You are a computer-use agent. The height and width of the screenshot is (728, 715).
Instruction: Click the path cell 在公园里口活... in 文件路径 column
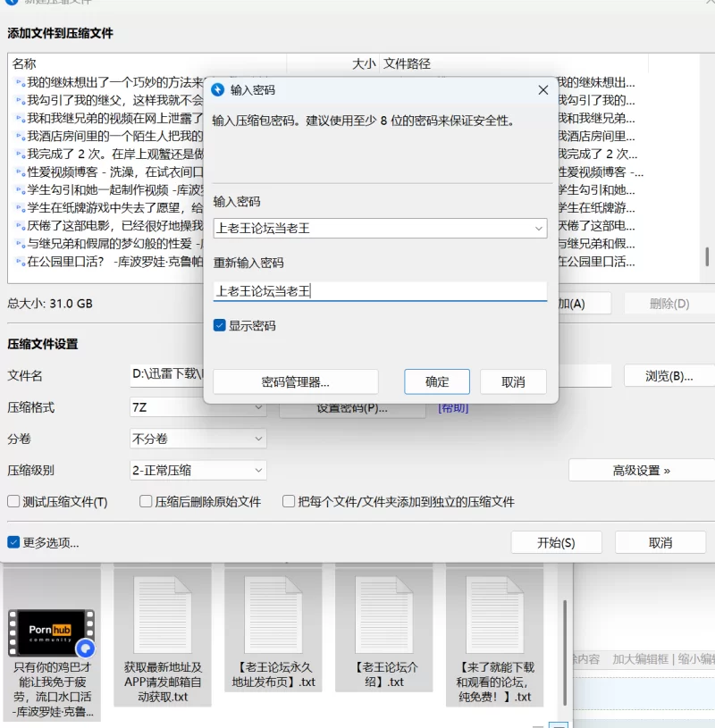coord(596,262)
